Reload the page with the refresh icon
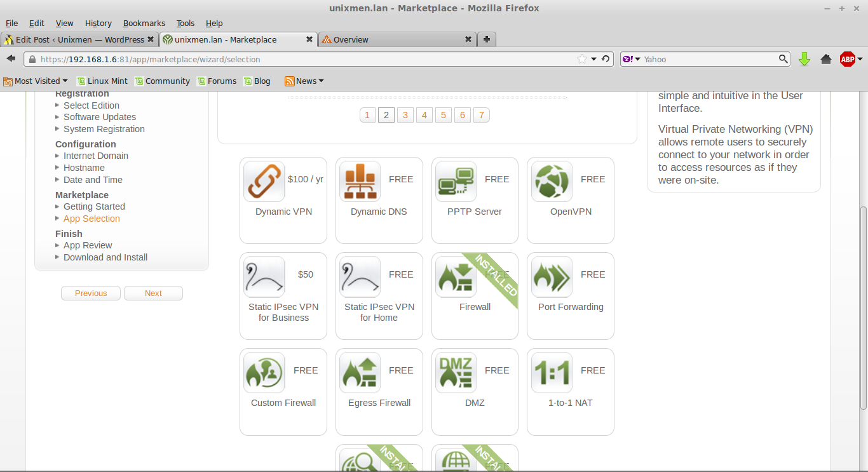Screen dimensions: 868x472 click(606, 59)
